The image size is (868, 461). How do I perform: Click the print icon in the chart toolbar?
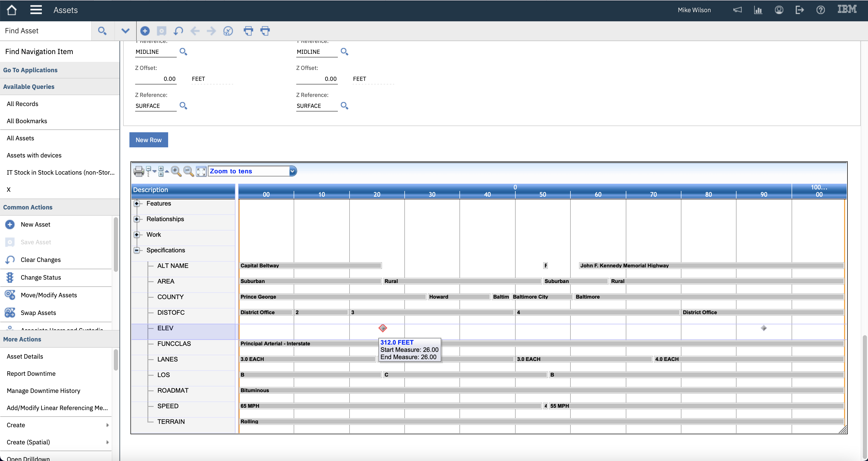(139, 171)
